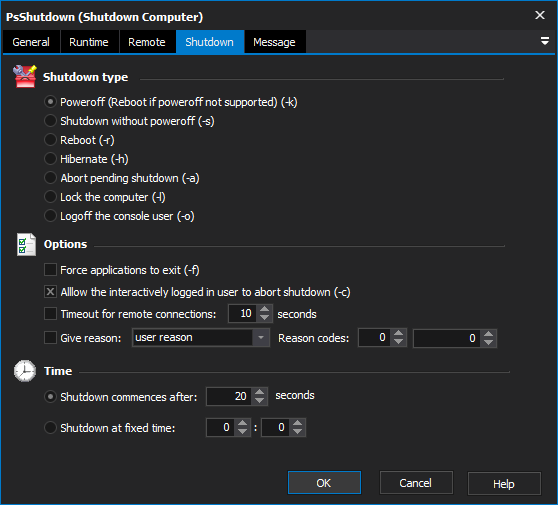558x505 pixels.
Task: Open the Message tab
Action: coord(274,42)
